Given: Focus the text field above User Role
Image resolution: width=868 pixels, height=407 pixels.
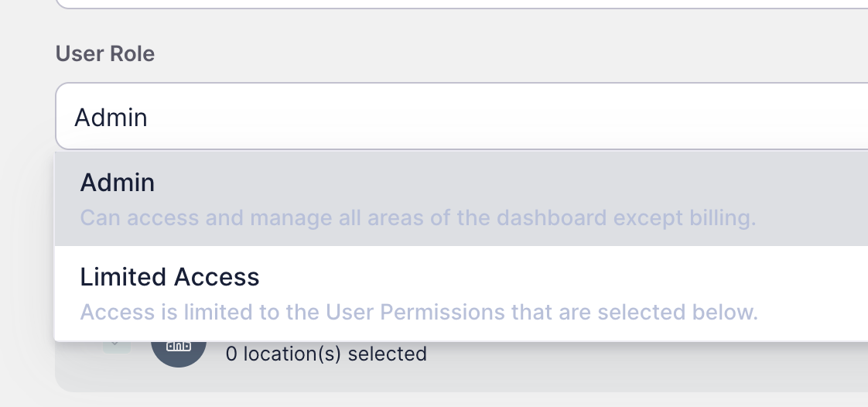Looking at the screenshot, I should (462, 4).
